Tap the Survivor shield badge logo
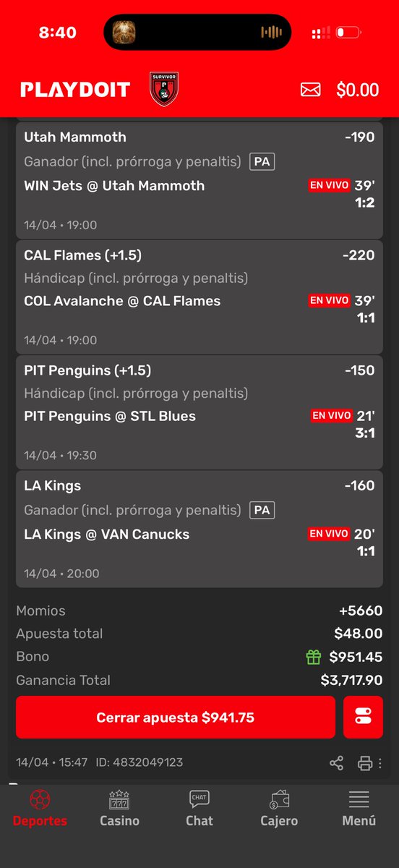Screen dimensions: 399x868 coord(163,89)
